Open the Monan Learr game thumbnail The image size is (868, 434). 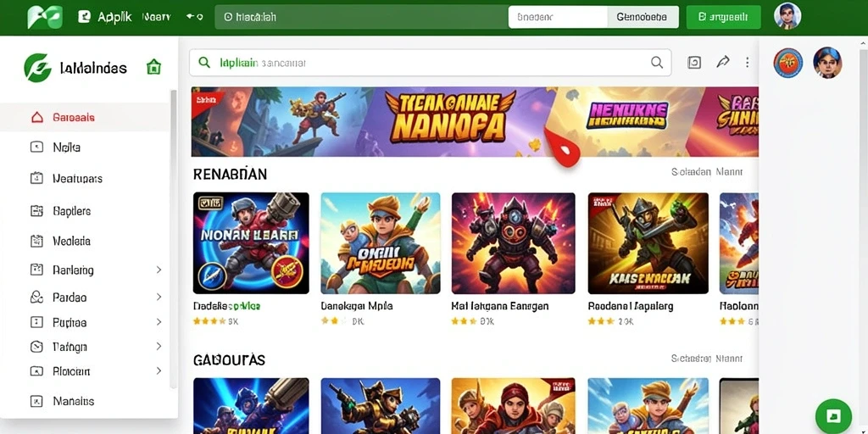pos(251,243)
